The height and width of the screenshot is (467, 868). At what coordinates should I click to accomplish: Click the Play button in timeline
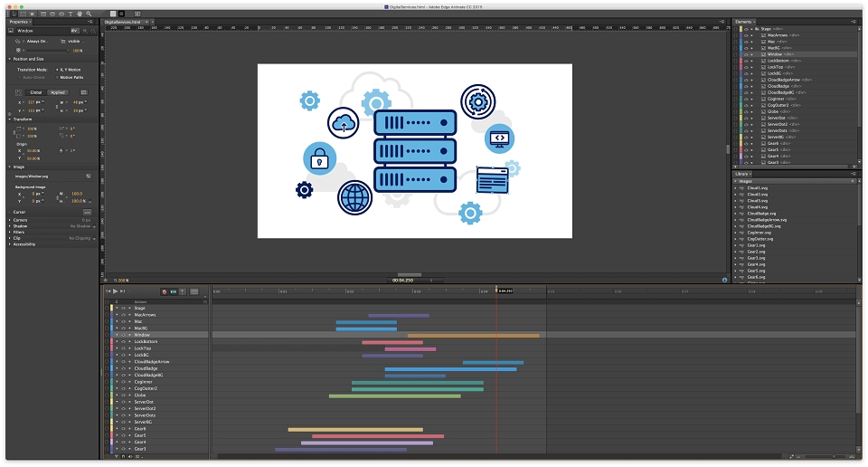point(115,291)
